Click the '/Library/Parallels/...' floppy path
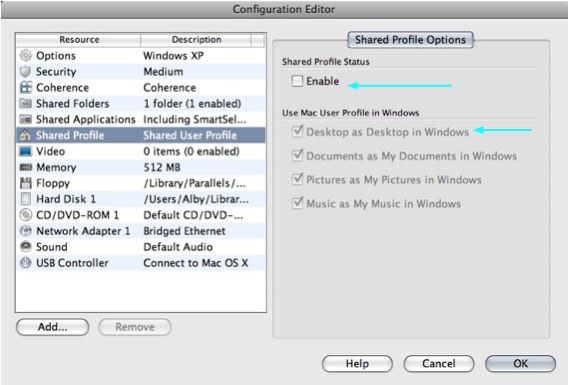Viewport: 568px width, 385px height. coord(195,183)
